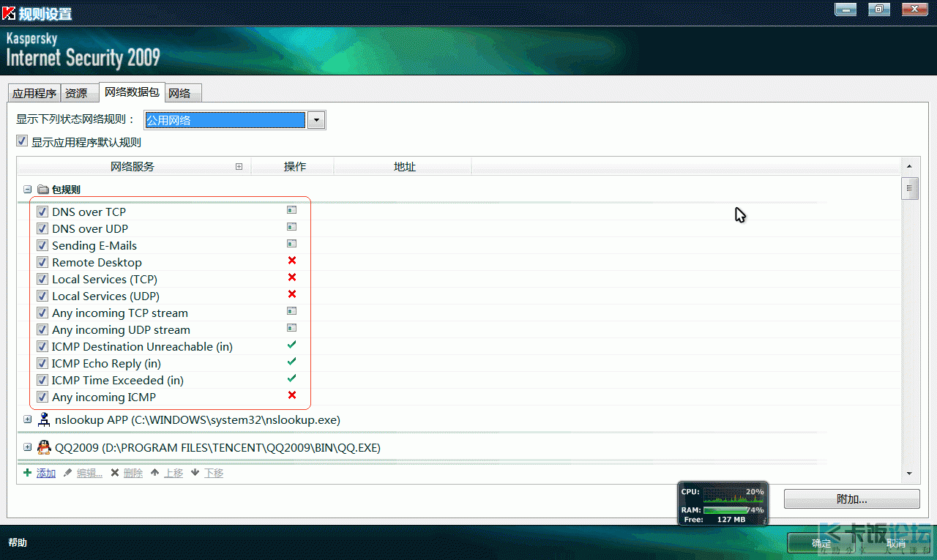The width and height of the screenshot is (937, 560).
Task: Disable the Local Services (TCP) rule
Action: [x=42, y=279]
